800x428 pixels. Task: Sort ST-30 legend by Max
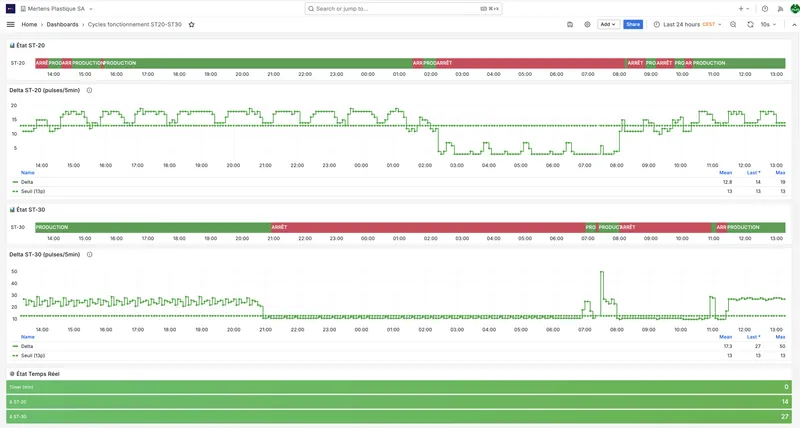[x=780, y=337]
